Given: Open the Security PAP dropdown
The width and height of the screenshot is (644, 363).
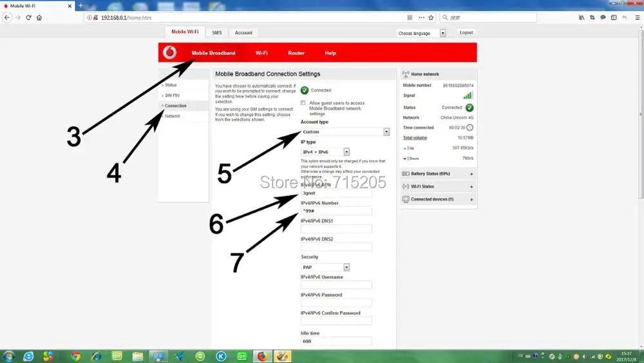Looking at the screenshot, I should point(325,267).
